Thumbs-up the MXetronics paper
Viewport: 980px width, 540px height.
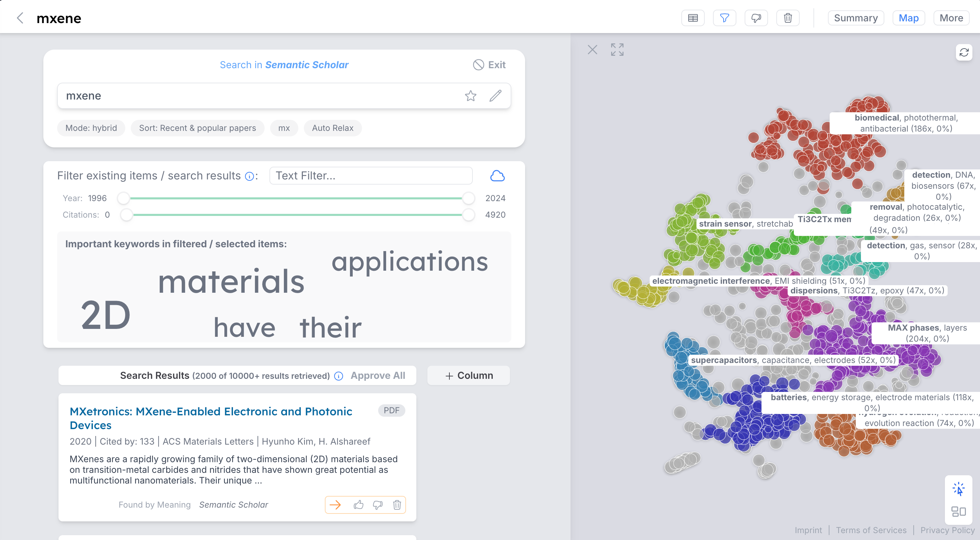pyautogui.click(x=358, y=505)
